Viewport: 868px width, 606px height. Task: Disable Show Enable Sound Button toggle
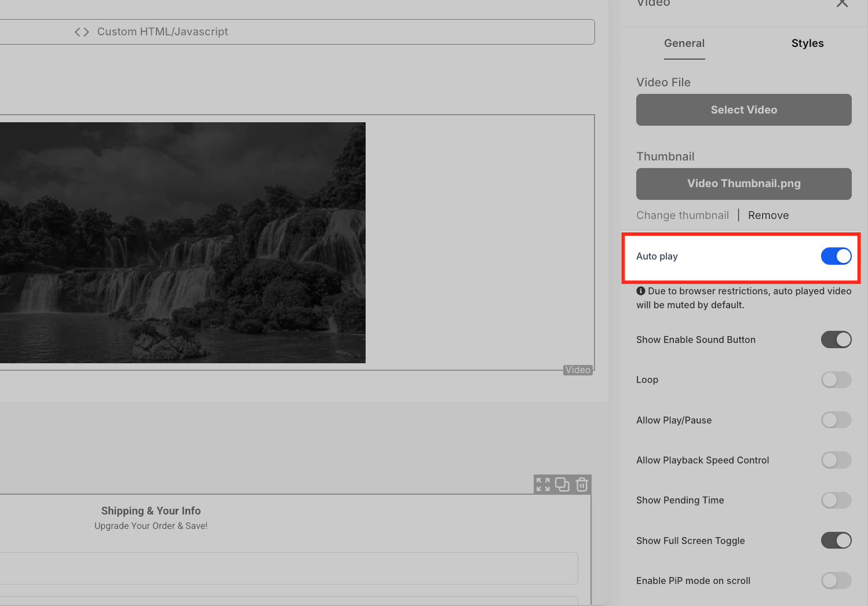836,339
